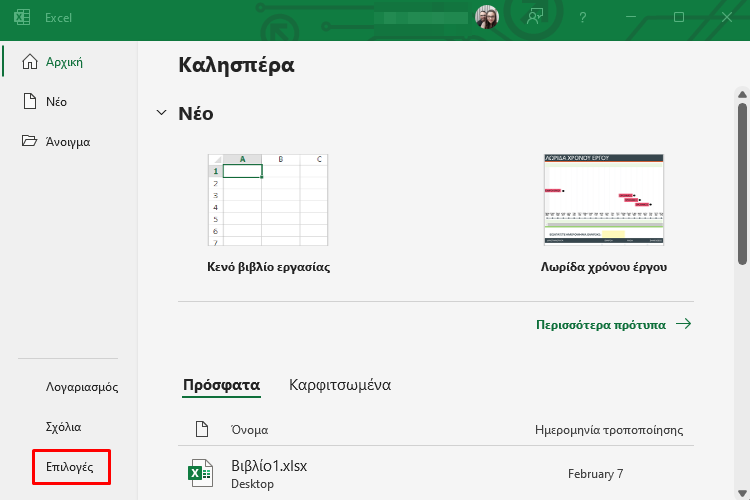Open the Help question mark icon

pos(583,18)
